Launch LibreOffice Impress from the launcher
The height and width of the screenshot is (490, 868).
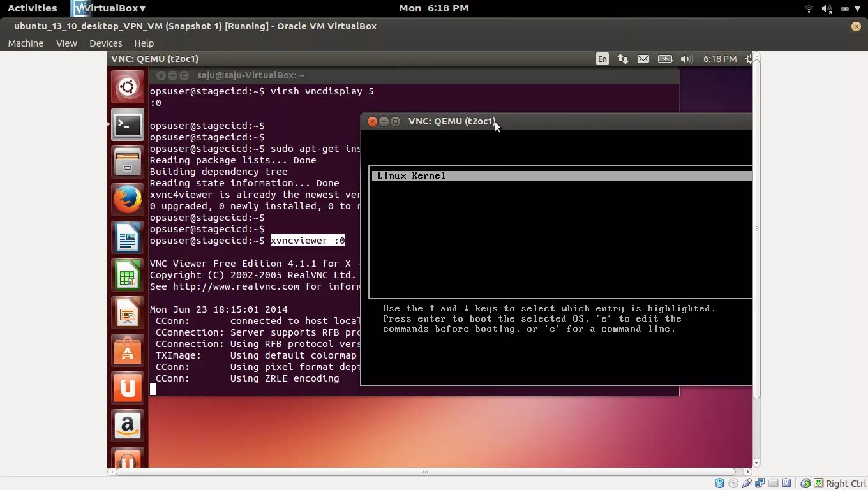pyautogui.click(x=128, y=313)
